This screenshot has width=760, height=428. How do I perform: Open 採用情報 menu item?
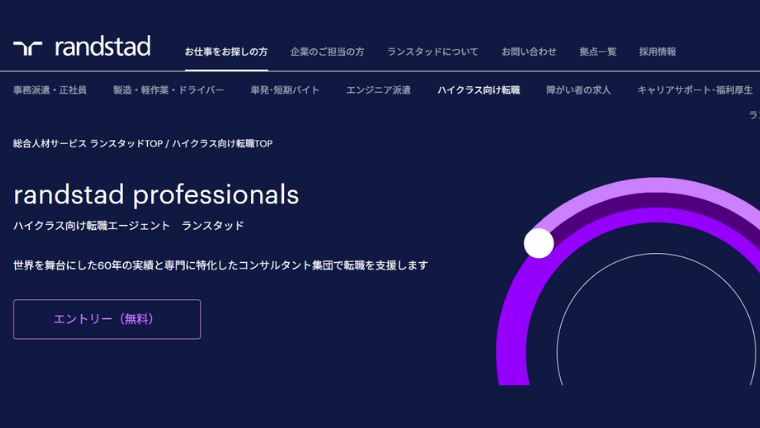657,52
